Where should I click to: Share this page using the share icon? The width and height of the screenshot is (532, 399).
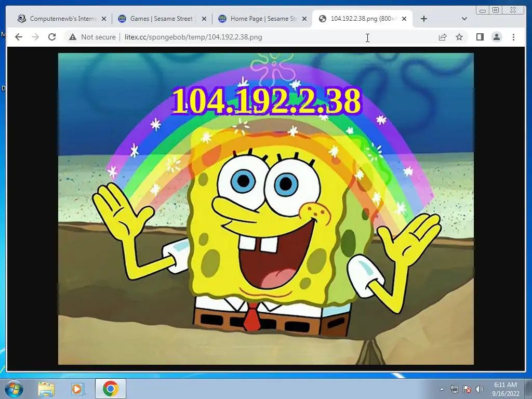pyautogui.click(x=443, y=37)
